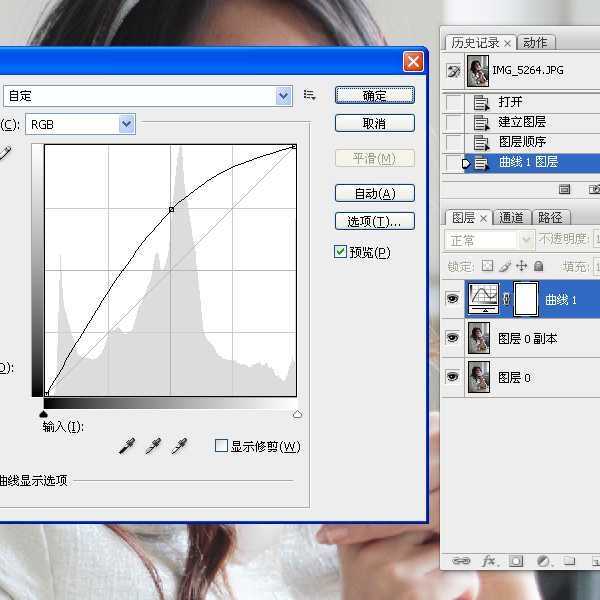Image resolution: width=600 pixels, height=600 pixels.
Task: Select the gray point eyedropper
Action: click(x=153, y=447)
